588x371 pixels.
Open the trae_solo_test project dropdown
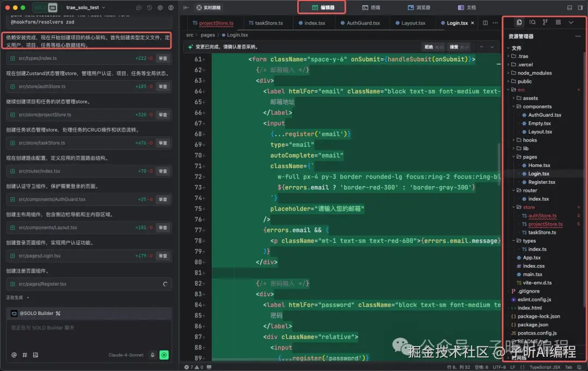[85, 8]
